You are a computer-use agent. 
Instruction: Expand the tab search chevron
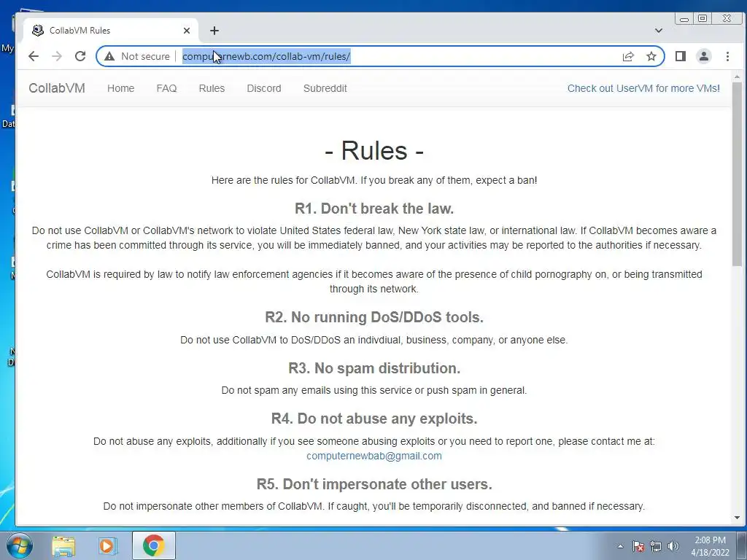659,31
